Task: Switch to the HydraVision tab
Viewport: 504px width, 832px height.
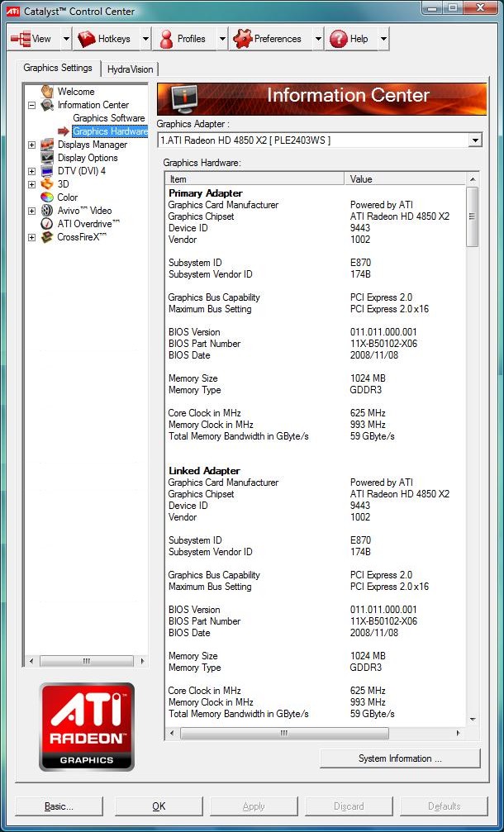Action: pos(130,69)
